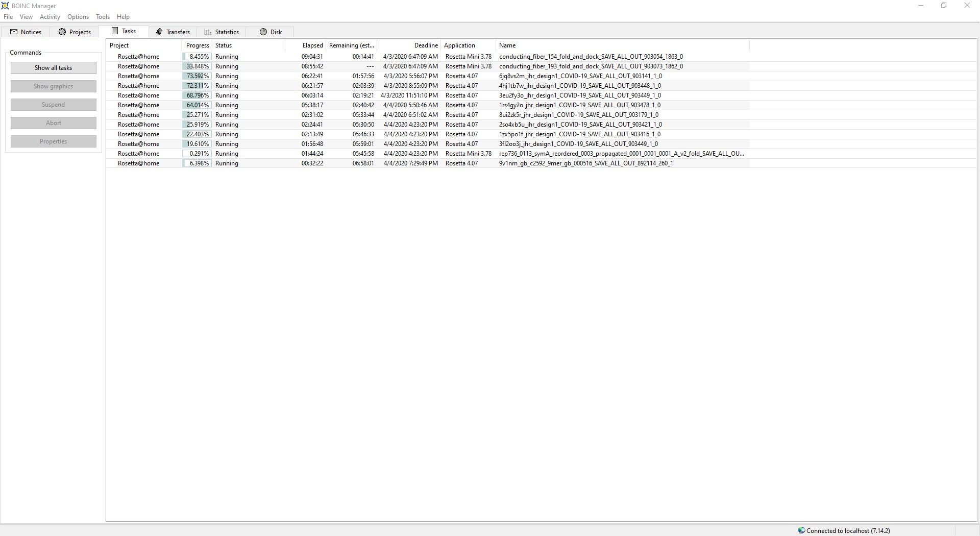Image resolution: width=980 pixels, height=536 pixels.
Task: Click the connection status icon in status bar
Action: click(801, 530)
